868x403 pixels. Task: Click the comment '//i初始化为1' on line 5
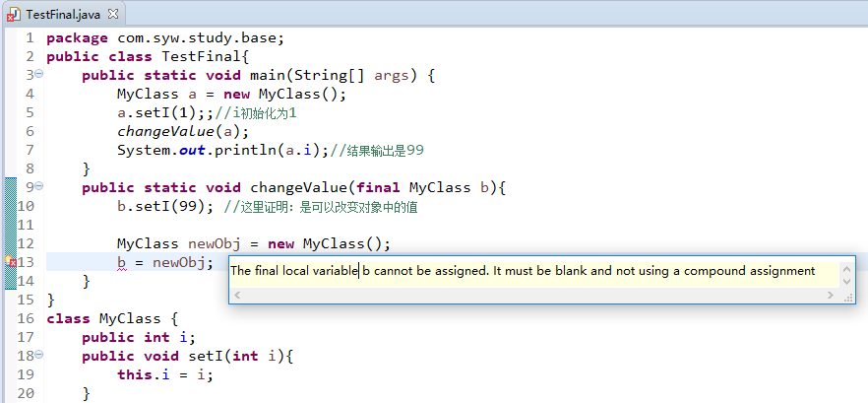[x=256, y=113]
